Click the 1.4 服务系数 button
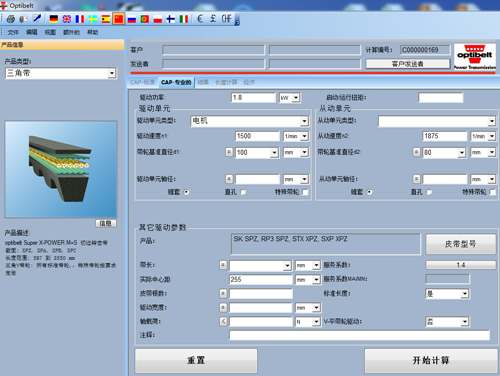 click(460, 265)
